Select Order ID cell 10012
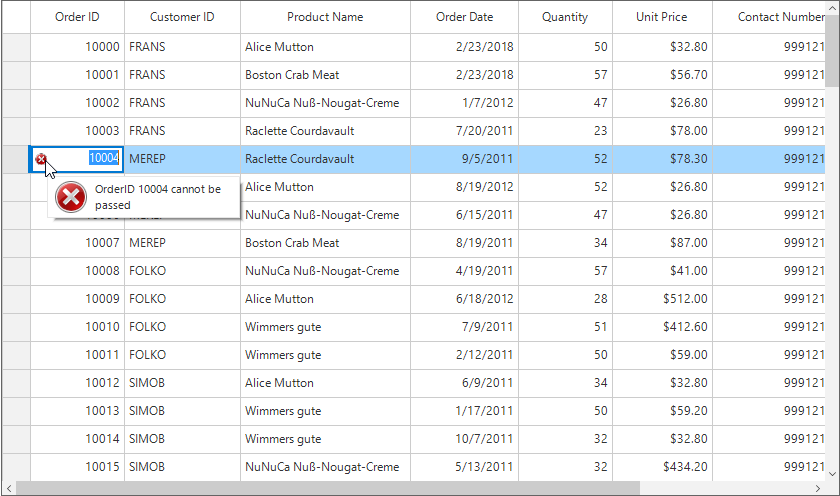840x496 pixels. 77,383
